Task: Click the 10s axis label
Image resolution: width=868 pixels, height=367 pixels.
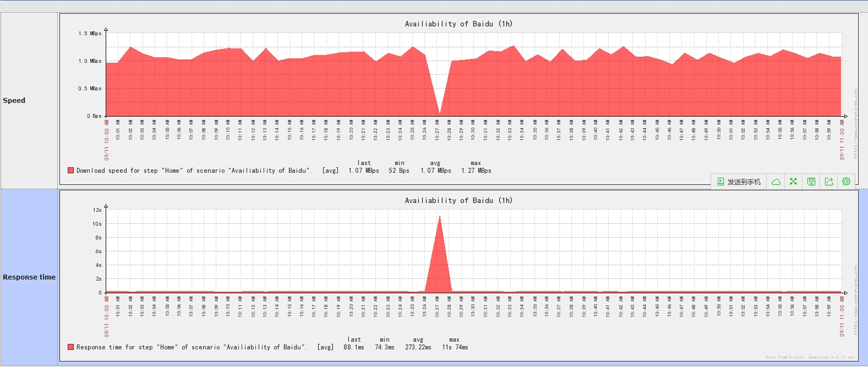Action: click(x=97, y=224)
